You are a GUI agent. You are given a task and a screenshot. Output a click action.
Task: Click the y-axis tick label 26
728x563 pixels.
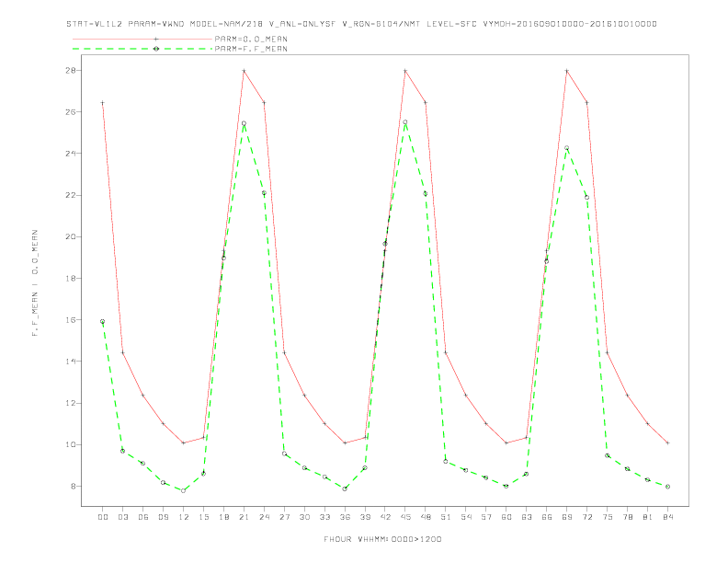click(71, 112)
